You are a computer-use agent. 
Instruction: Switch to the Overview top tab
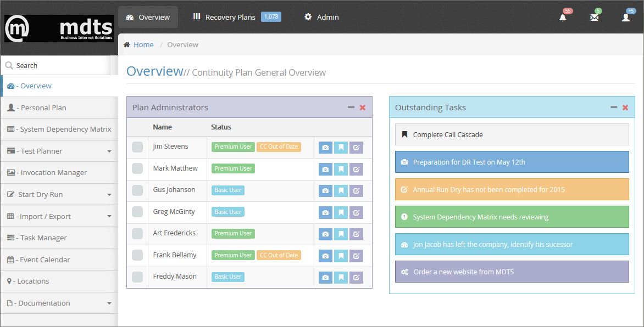point(148,17)
